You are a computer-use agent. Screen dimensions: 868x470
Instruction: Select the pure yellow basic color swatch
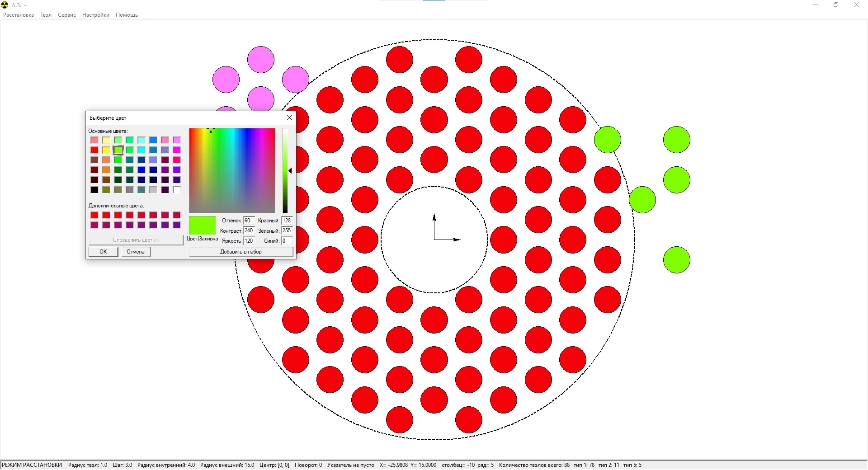point(106,150)
